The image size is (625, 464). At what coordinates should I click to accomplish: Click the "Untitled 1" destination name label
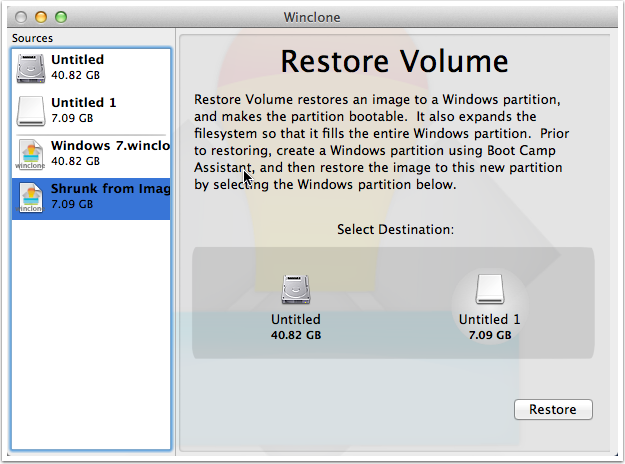490,319
